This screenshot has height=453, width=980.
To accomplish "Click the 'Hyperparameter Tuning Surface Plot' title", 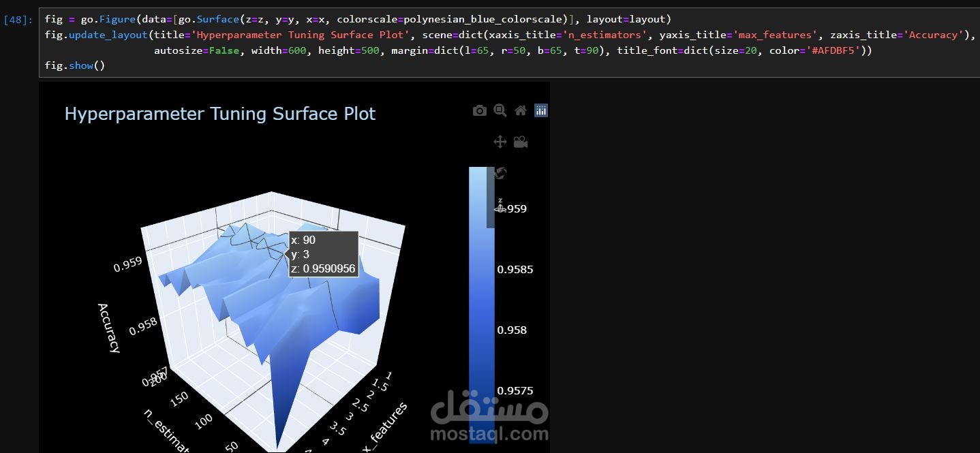I will click(x=219, y=114).
